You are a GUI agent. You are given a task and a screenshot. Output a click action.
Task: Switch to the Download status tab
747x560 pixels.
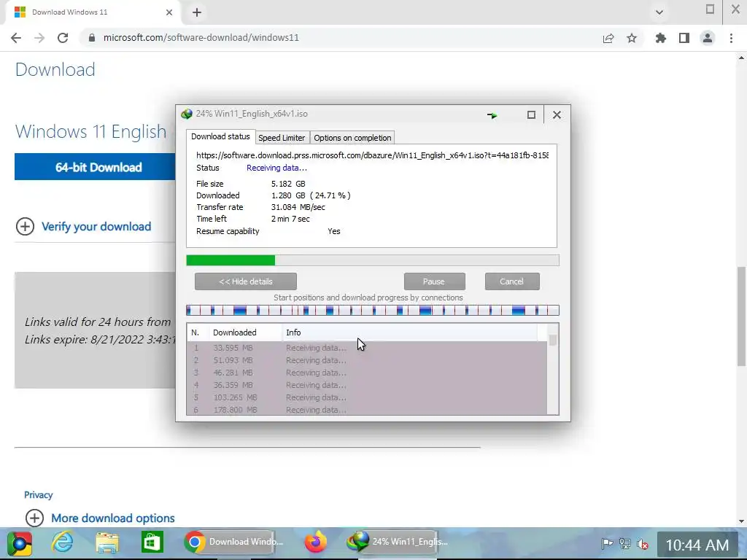click(x=220, y=136)
